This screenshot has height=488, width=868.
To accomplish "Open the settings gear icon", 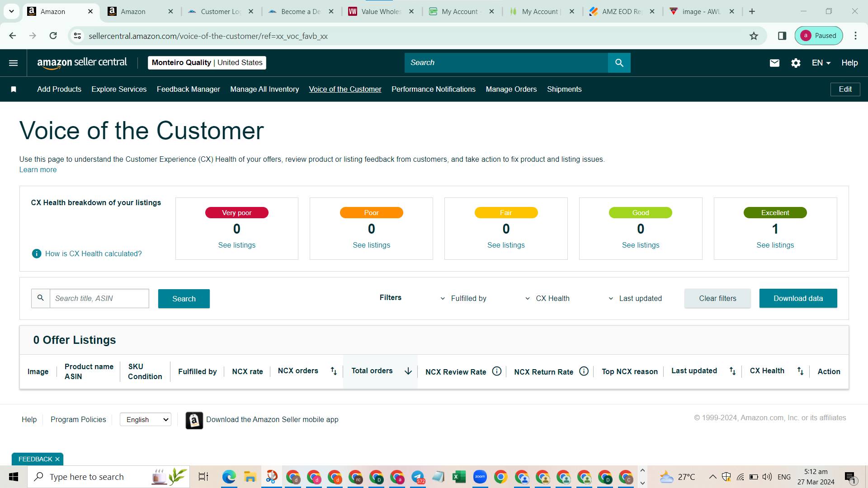I will (x=796, y=63).
